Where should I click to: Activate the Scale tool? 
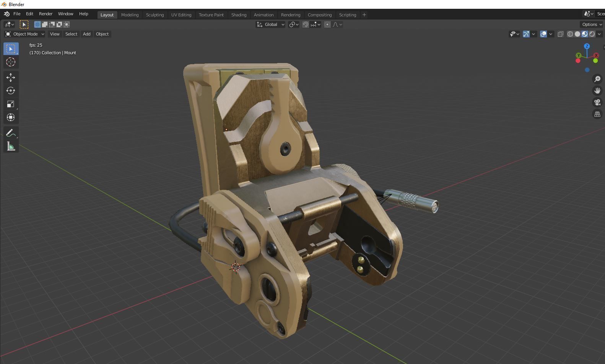(x=11, y=104)
